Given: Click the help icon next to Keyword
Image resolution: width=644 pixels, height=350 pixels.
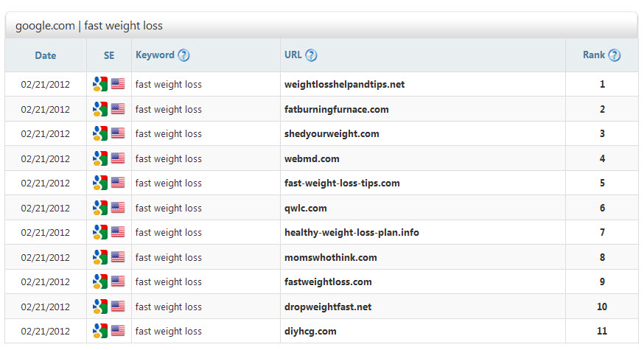Looking at the screenshot, I should [x=183, y=55].
